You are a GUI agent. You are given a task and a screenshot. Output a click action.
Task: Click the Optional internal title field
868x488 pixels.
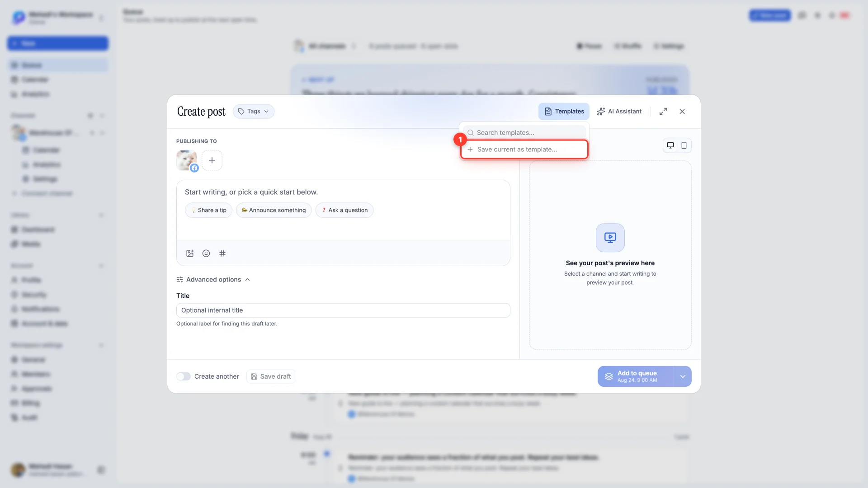click(x=343, y=310)
